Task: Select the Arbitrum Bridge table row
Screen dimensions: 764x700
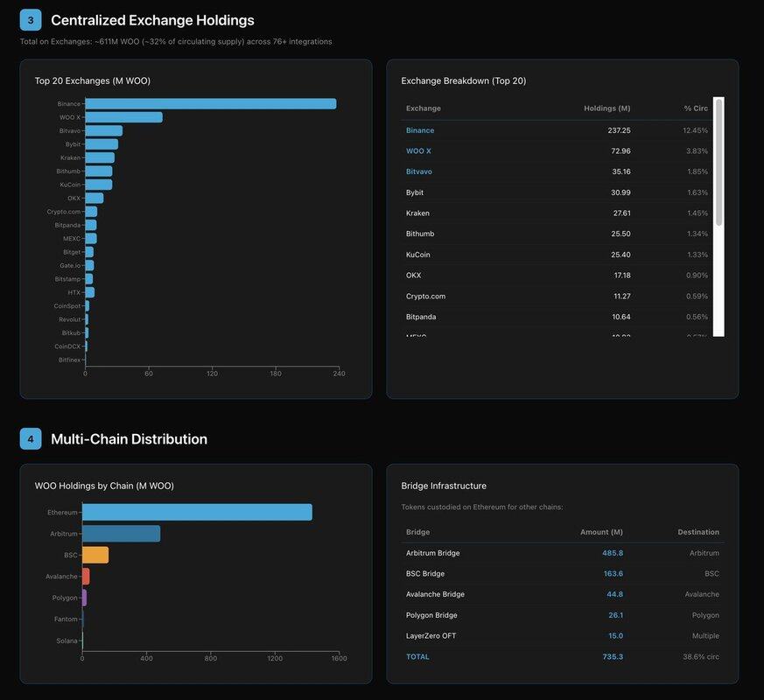Action: click(560, 553)
